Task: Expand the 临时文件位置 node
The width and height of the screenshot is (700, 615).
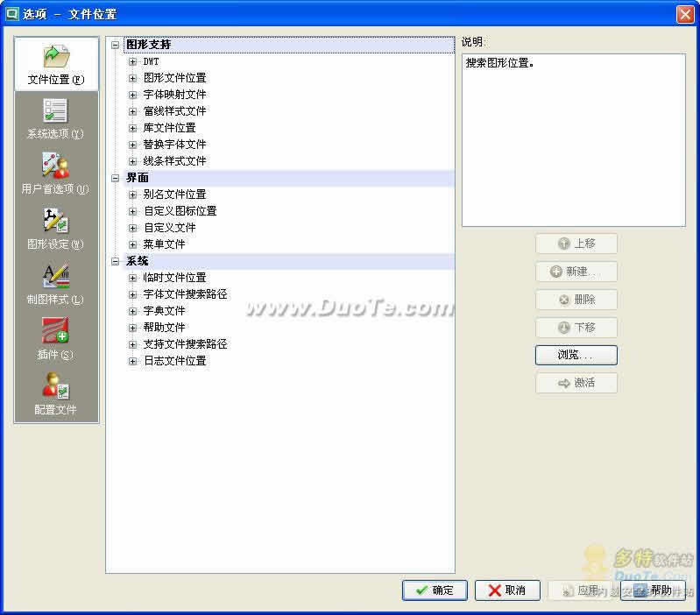Action: pyautogui.click(x=132, y=278)
